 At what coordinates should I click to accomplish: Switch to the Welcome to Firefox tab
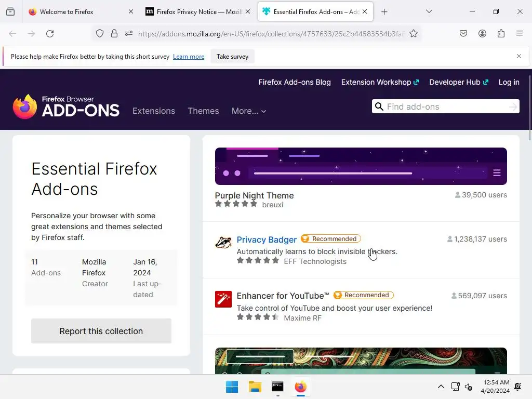tap(80, 12)
